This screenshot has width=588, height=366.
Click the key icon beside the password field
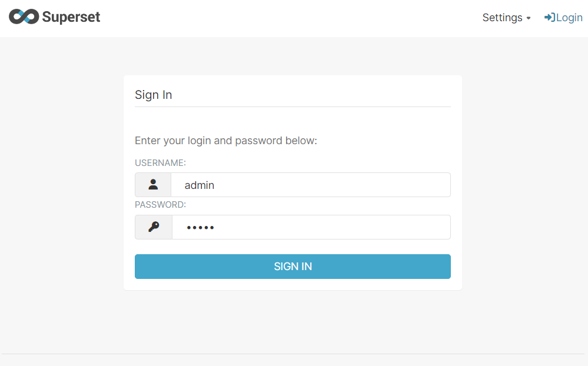point(152,227)
